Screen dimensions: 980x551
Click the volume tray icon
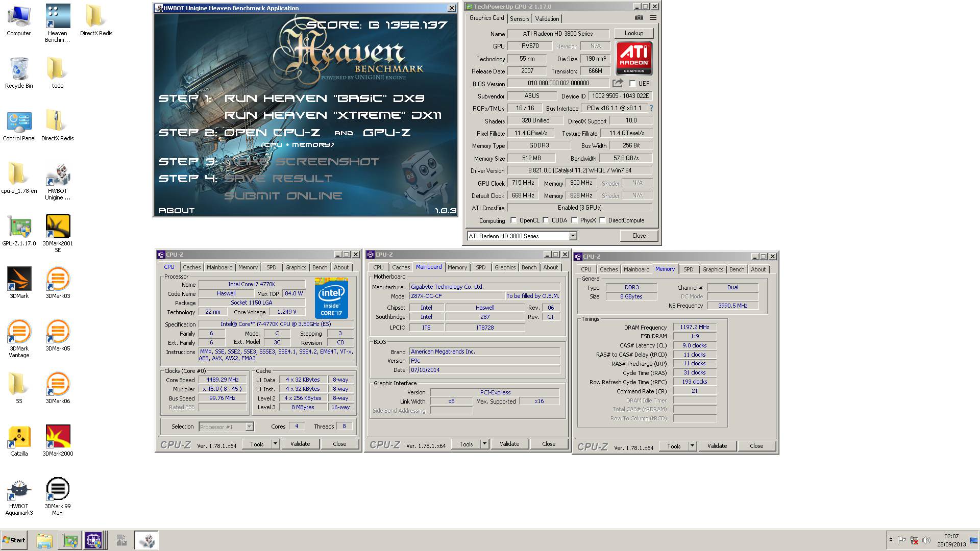[926, 540]
